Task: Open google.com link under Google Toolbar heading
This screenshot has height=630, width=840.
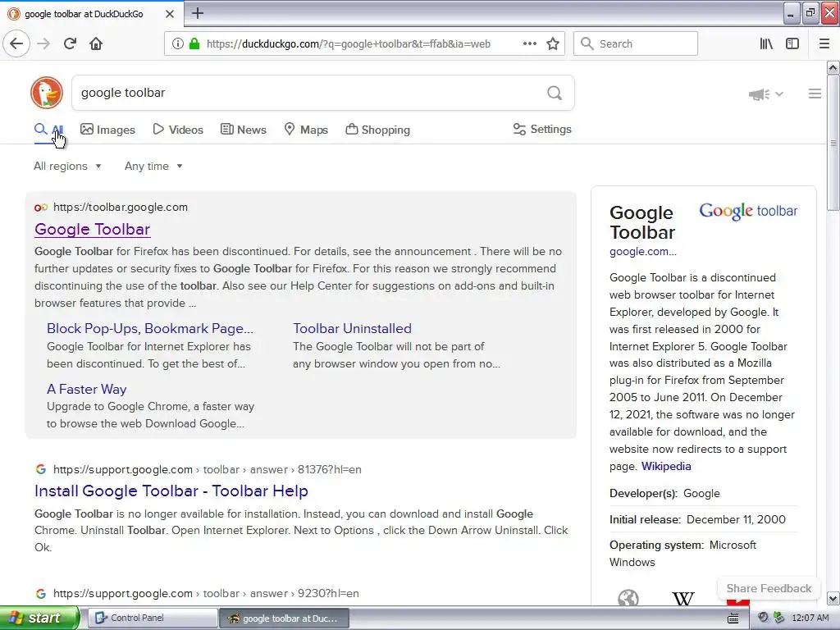Action: coord(643,251)
